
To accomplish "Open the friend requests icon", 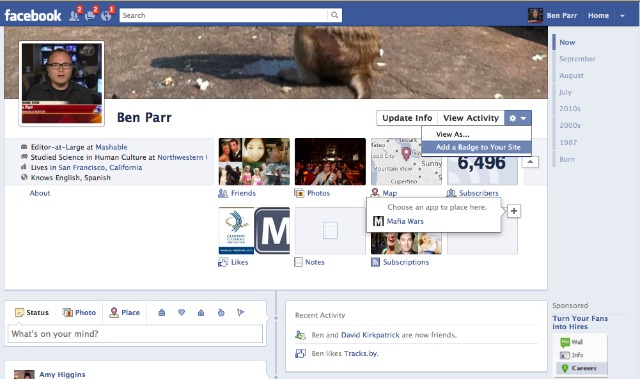I will click(x=74, y=16).
